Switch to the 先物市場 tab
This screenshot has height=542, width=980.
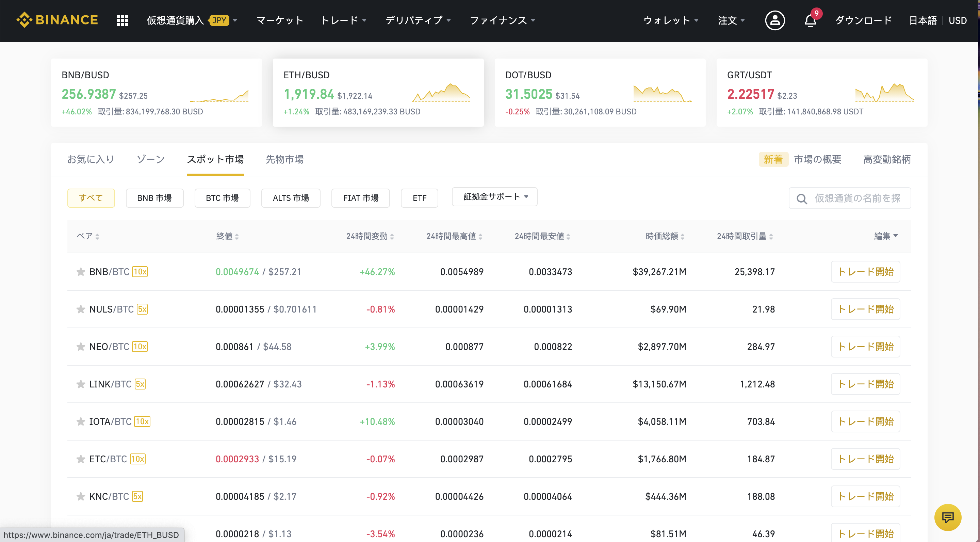[x=284, y=159]
